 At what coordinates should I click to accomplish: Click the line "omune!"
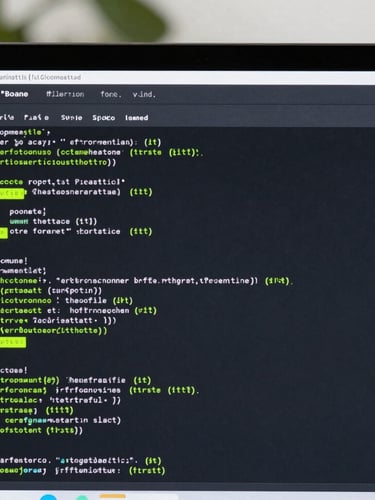[14, 261]
